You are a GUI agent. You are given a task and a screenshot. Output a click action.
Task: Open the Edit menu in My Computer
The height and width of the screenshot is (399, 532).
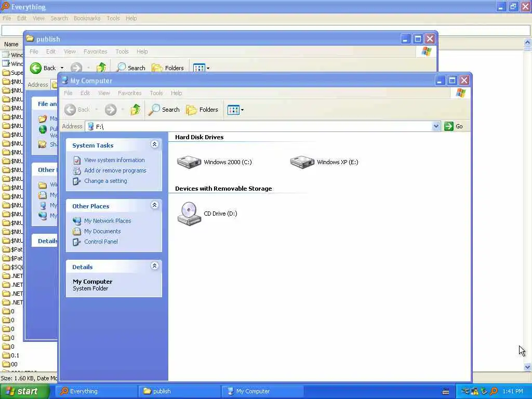pyautogui.click(x=85, y=93)
